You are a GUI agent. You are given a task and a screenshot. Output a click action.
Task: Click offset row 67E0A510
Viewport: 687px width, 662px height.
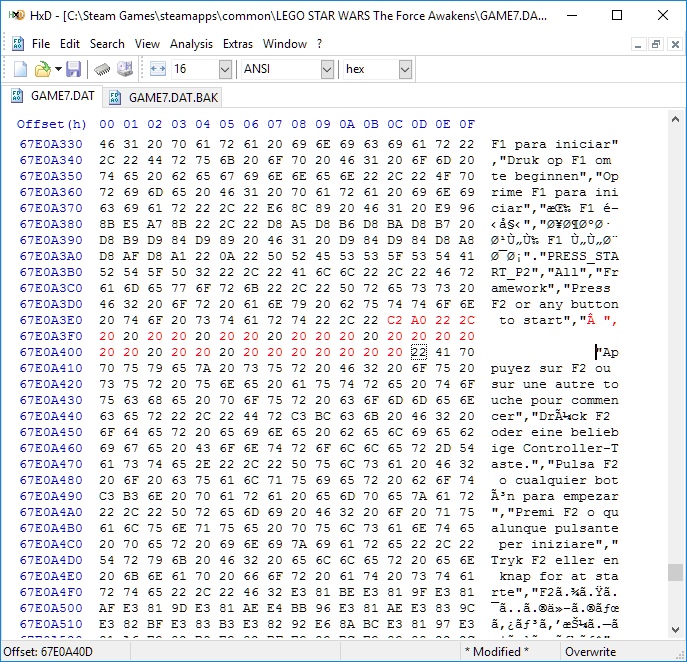pyautogui.click(x=51, y=624)
